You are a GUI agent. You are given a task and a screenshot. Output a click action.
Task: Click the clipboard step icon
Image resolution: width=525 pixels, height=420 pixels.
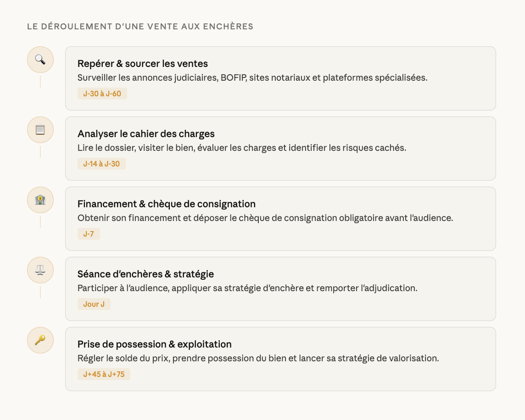[40, 130]
